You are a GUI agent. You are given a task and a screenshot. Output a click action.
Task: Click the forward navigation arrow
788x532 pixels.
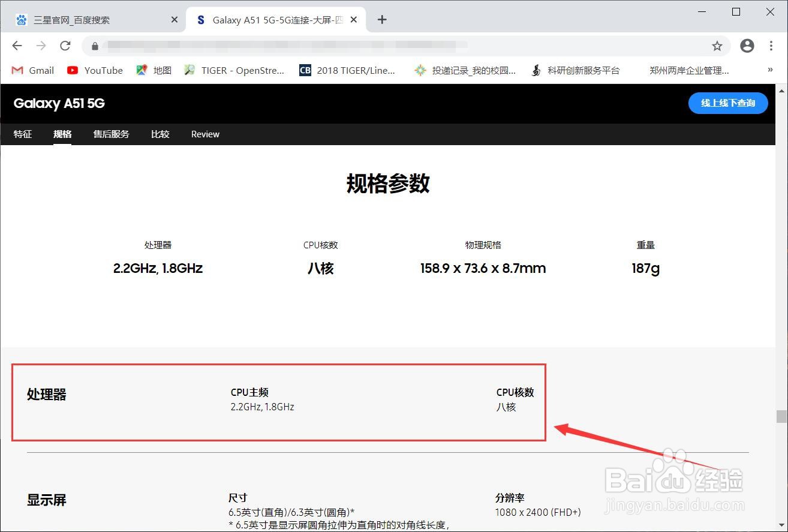(x=41, y=46)
